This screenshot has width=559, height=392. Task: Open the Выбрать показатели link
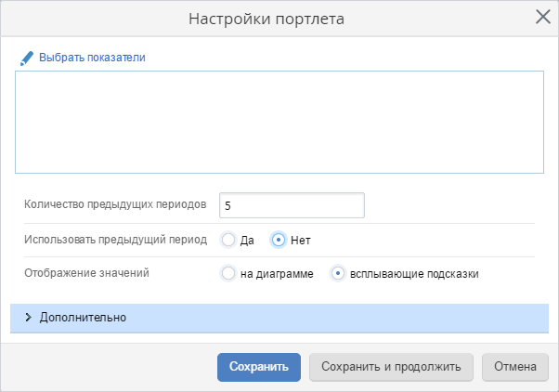[92, 58]
